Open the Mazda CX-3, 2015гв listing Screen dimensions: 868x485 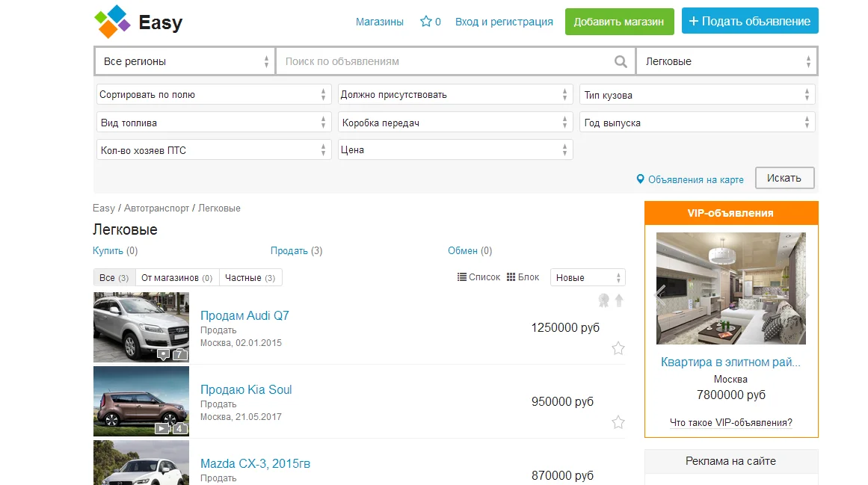[x=255, y=463]
